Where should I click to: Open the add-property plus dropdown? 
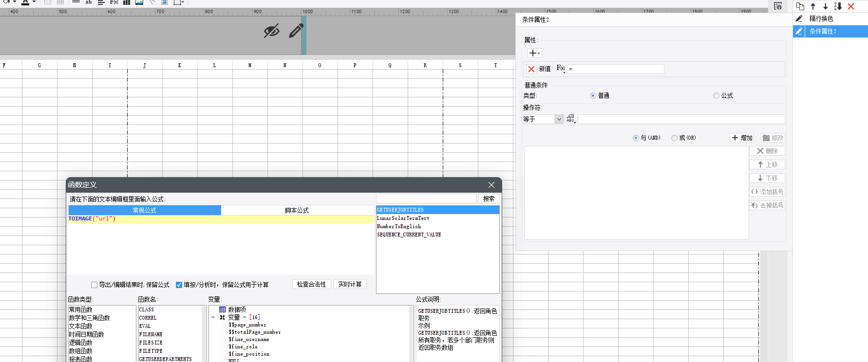point(534,53)
